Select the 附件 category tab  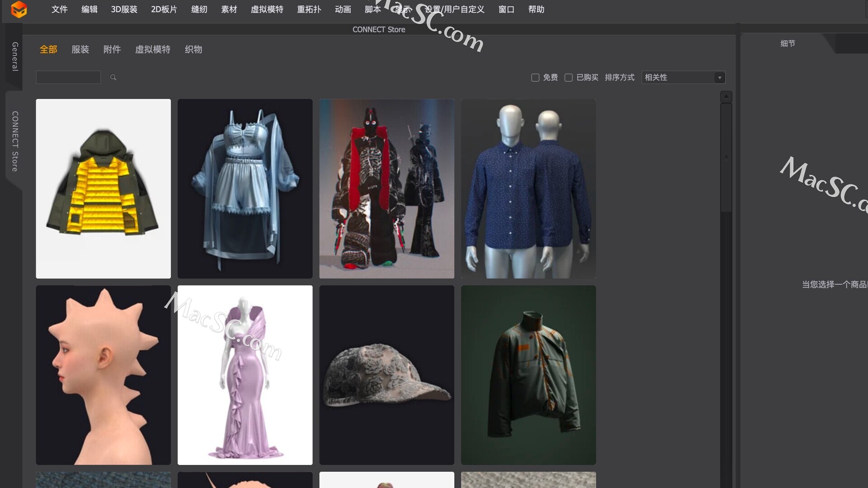pos(112,49)
